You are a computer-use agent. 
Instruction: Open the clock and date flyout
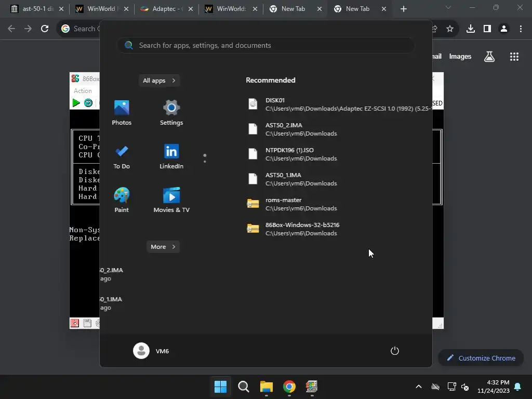494,387
